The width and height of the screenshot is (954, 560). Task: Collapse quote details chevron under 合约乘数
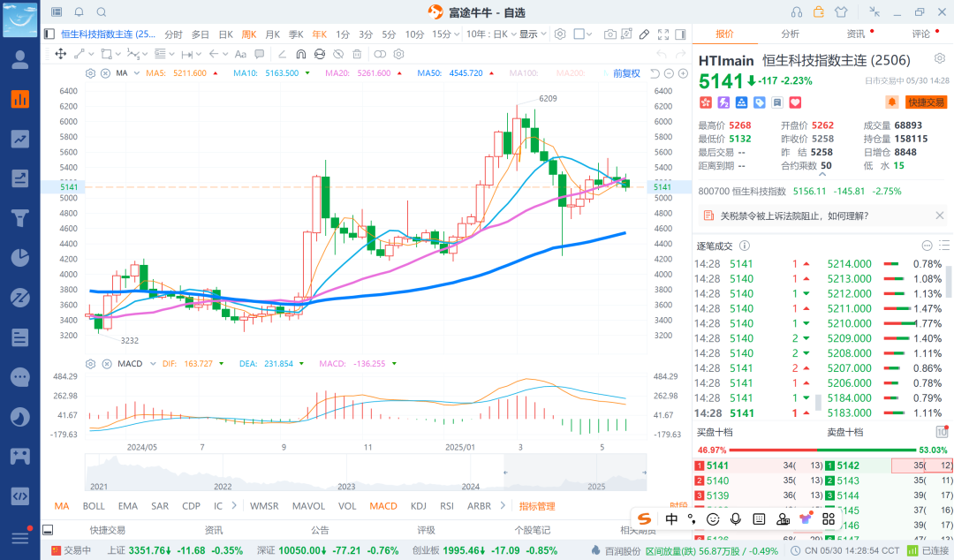pos(822,175)
